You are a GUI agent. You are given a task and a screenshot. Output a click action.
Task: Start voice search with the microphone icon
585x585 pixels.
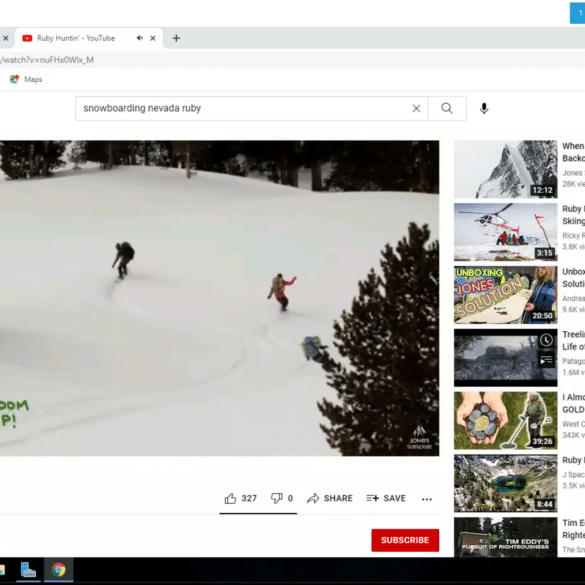point(484,108)
